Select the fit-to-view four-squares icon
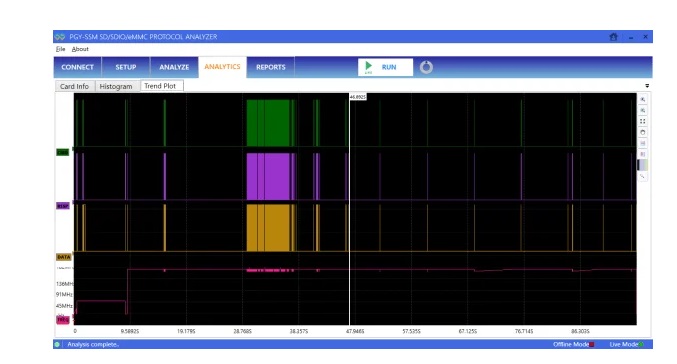 642,121
